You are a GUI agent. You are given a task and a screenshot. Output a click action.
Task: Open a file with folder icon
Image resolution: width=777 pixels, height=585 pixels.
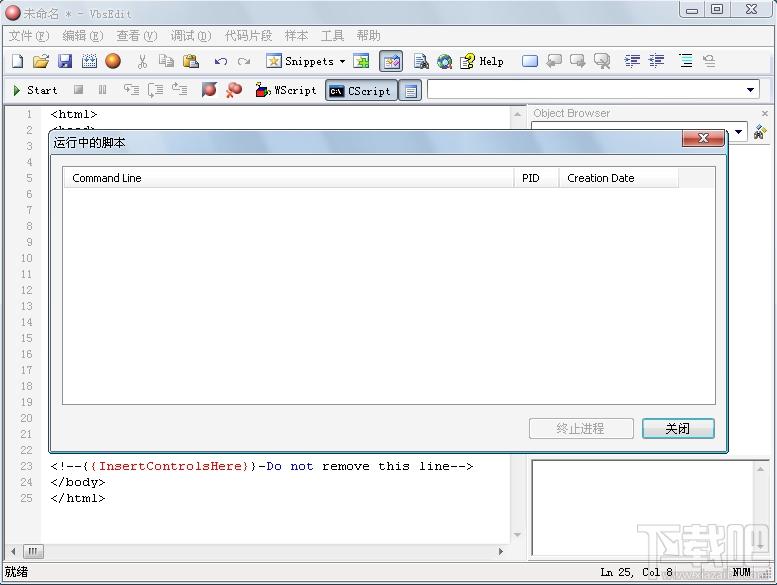pyautogui.click(x=41, y=61)
